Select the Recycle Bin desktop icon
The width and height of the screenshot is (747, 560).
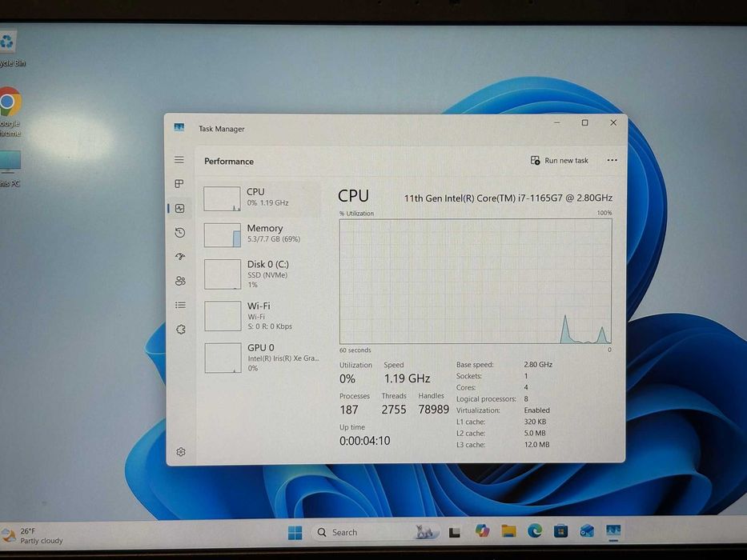pyautogui.click(x=11, y=48)
